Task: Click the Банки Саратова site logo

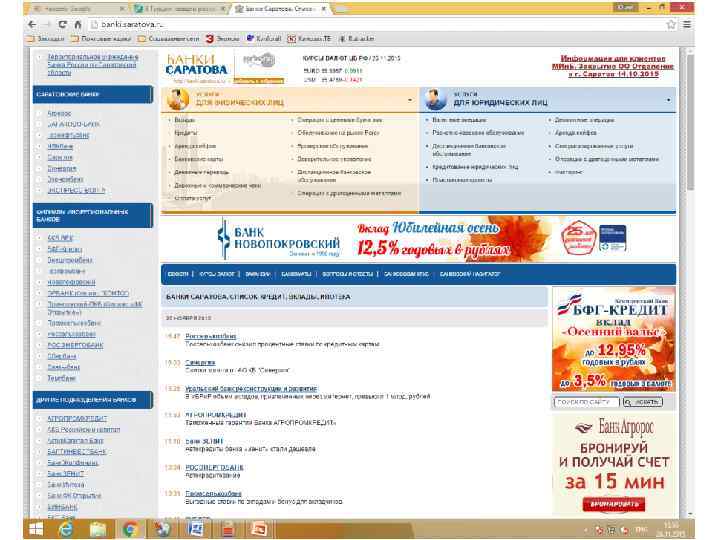Action: pyautogui.click(x=196, y=65)
